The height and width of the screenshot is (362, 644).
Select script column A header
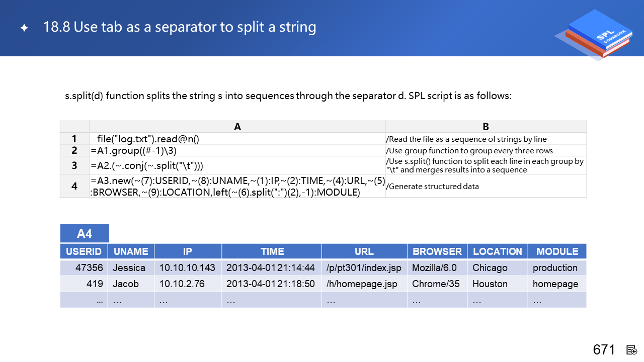237,127
